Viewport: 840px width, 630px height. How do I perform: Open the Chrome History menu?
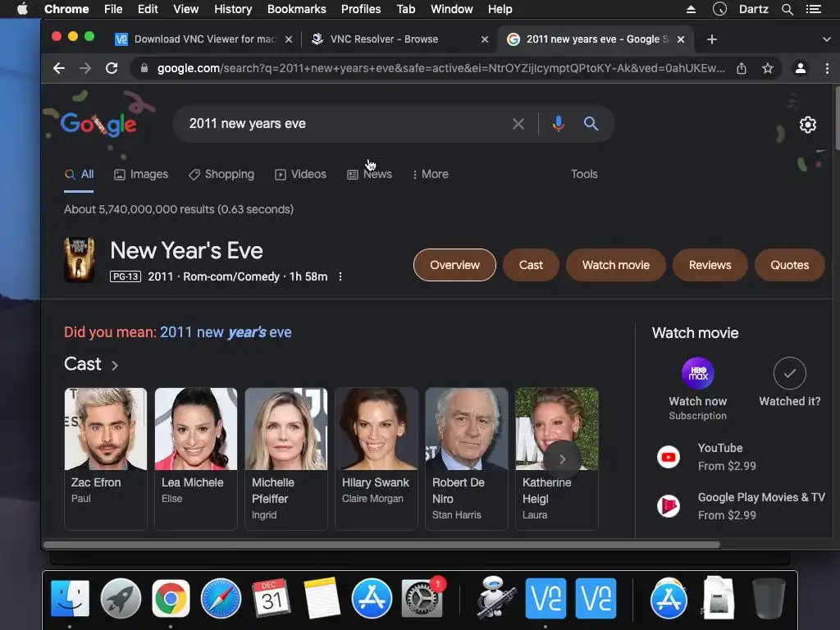click(233, 9)
